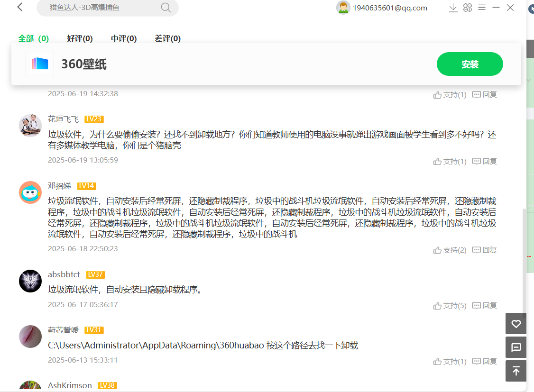Screen dimensions: 534x392
Task: Like 花垣飞飞's comment with 支持(1)
Action: [450, 162]
